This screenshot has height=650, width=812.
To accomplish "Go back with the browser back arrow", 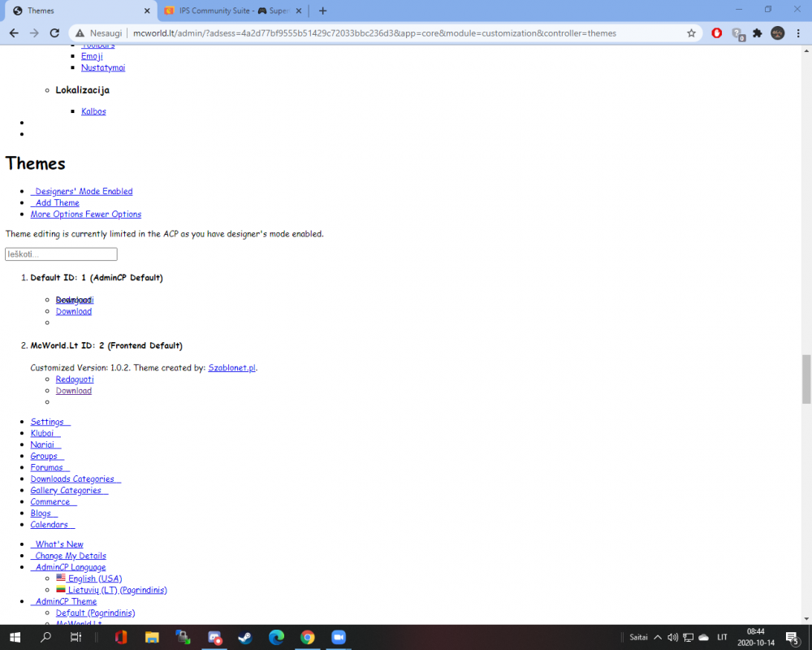I will pos(14,33).
